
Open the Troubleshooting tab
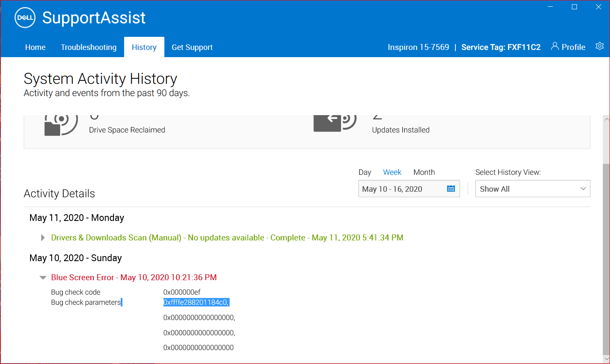pyautogui.click(x=89, y=47)
